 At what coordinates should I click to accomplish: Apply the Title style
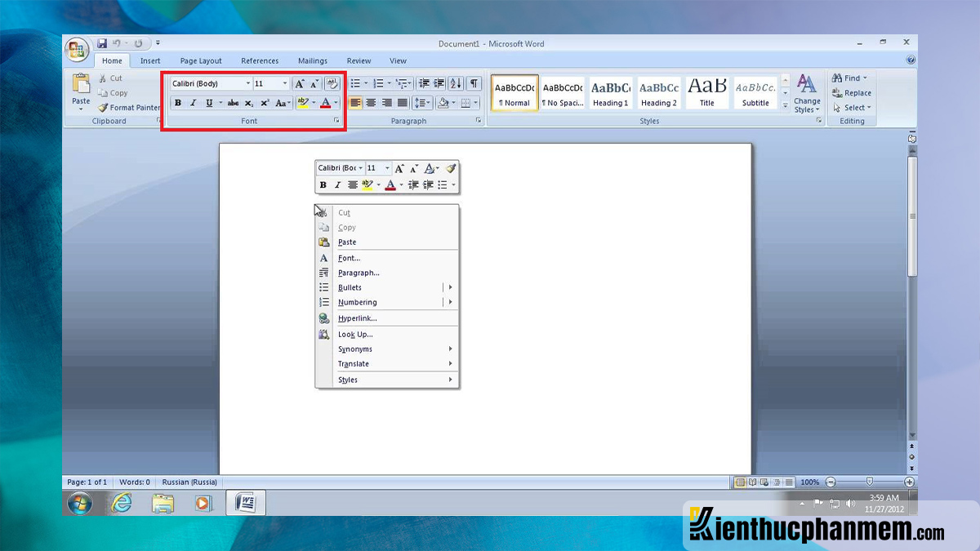[707, 93]
